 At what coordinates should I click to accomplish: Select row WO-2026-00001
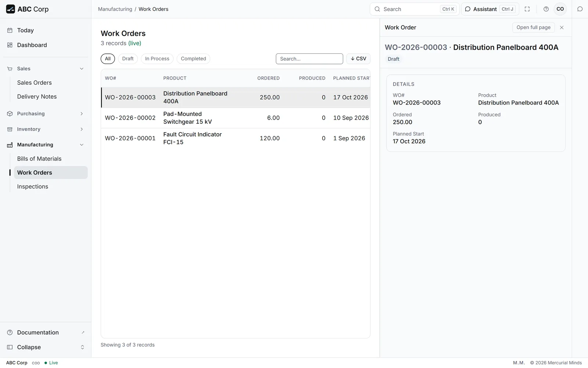(x=236, y=138)
